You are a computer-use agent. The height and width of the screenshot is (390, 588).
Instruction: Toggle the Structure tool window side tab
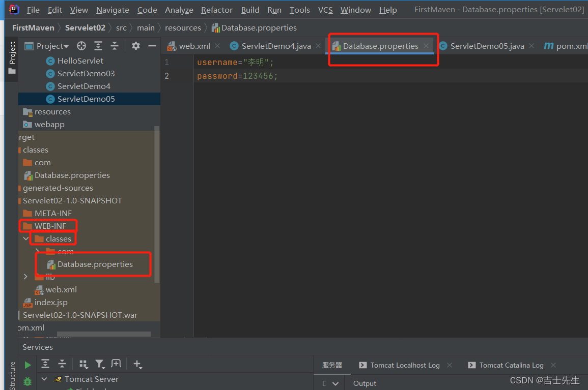click(x=12, y=376)
